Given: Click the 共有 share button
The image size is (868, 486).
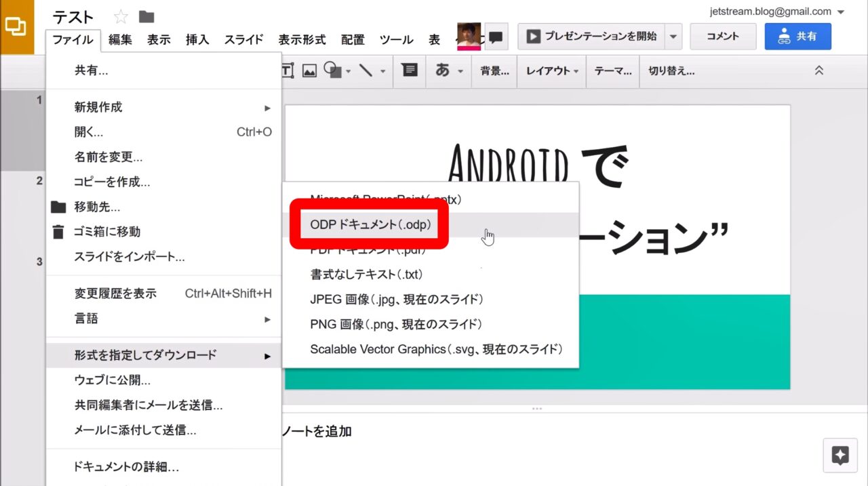Looking at the screenshot, I should point(797,37).
